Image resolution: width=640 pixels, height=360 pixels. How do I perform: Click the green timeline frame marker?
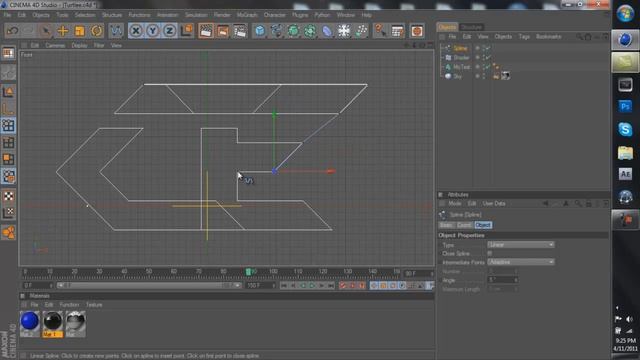coord(248,272)
